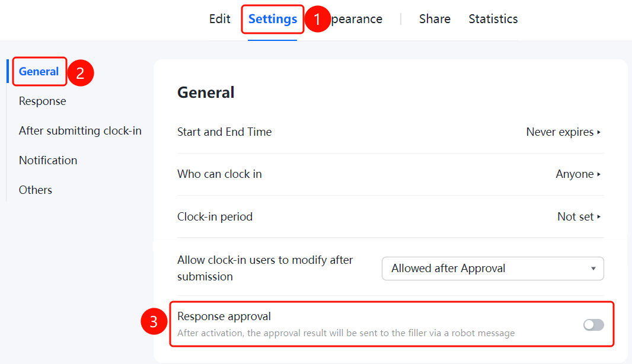Click the dropdown arrow of modify-after-submission
Screen dimensions: 632x364
click(593, 269)
